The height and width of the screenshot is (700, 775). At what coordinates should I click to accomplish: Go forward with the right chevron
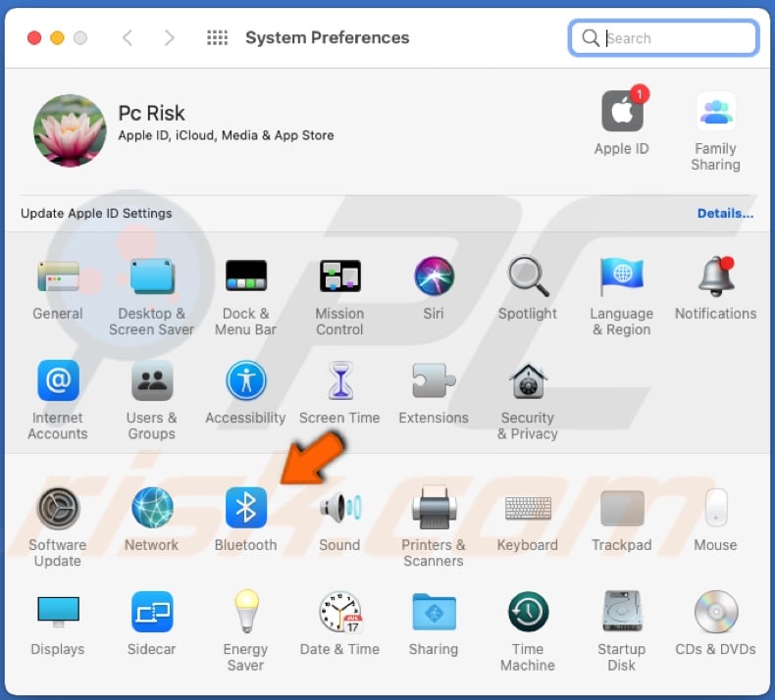[169, 37]
